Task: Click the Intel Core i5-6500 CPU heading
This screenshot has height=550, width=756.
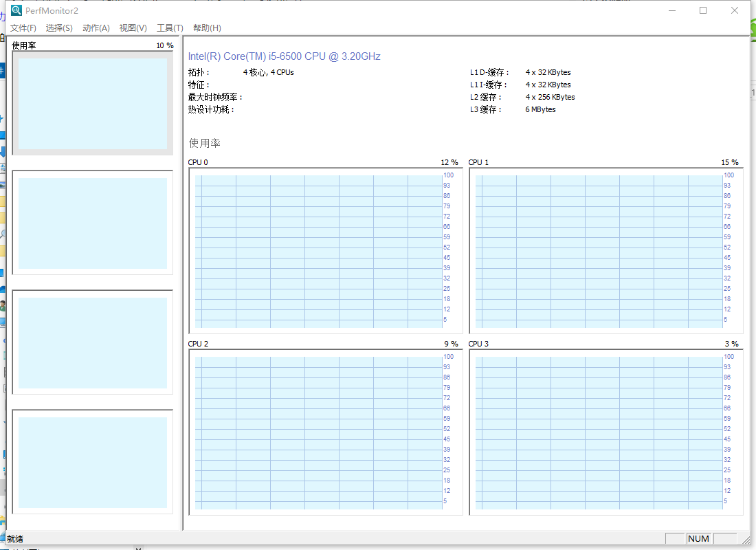Action: (284, 56)
